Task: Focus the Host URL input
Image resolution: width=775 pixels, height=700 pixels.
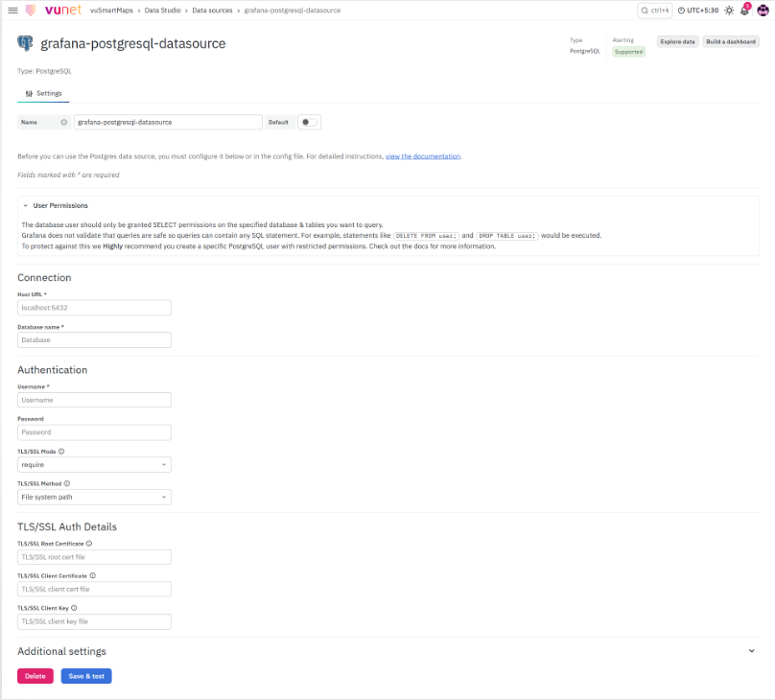Action: pos(94,308)
